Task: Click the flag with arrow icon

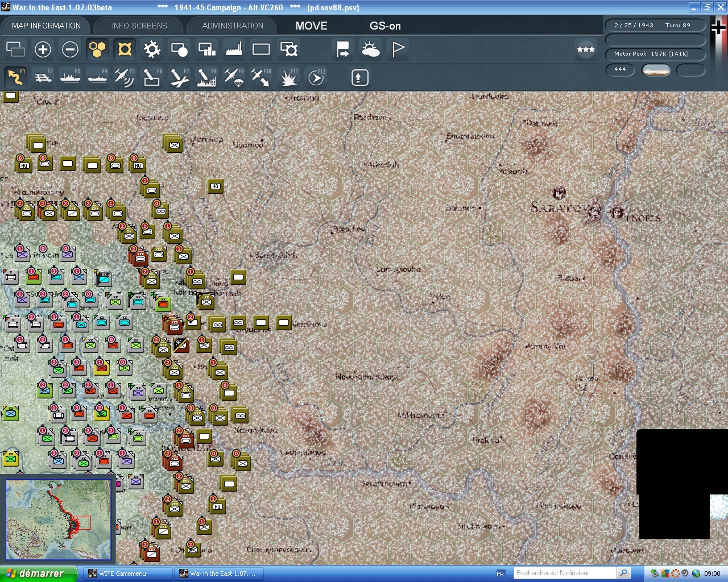Action: point(343,49)
